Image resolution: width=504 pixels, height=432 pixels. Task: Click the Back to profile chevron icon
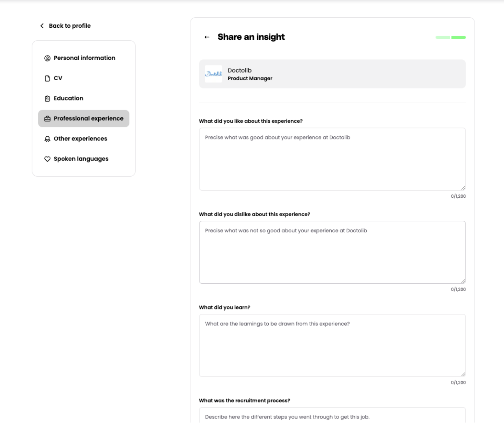tap(42, 26)
